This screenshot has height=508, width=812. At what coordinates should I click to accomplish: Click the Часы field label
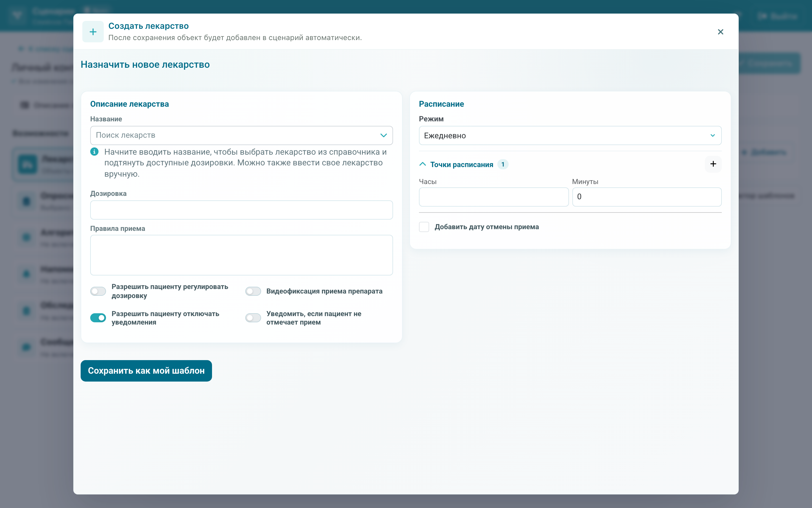428,182
